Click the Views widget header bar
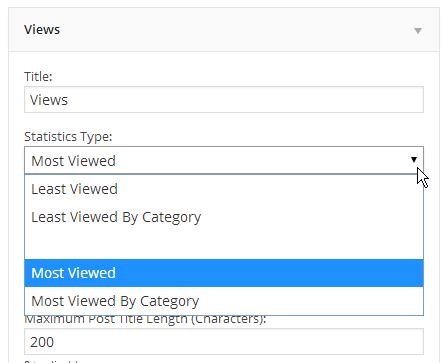 pyautogui.click(x=224, y=30)
